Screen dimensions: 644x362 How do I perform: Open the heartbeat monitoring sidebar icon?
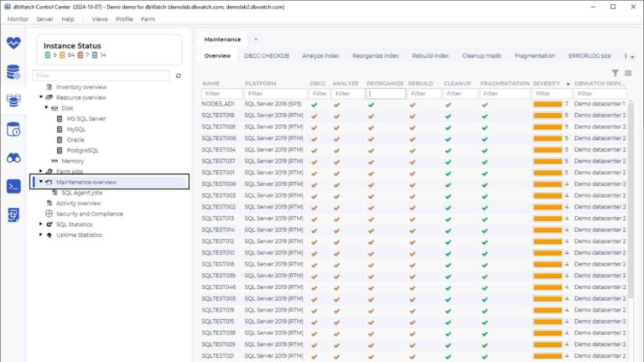pyautogui.click(x=13, y=43)
